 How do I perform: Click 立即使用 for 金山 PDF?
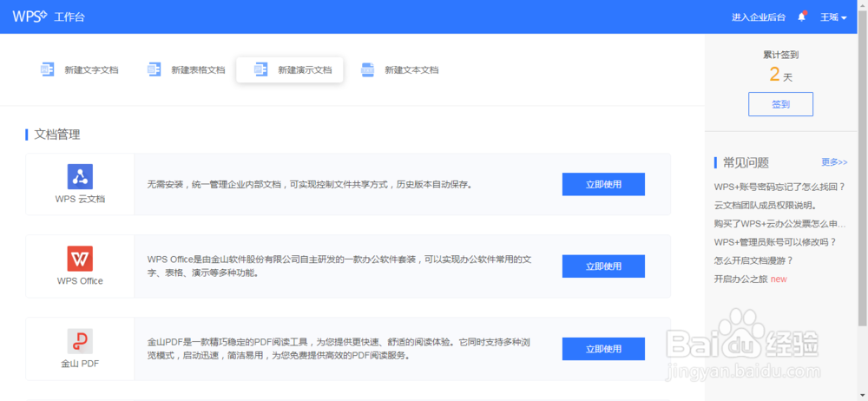point(603,349)
